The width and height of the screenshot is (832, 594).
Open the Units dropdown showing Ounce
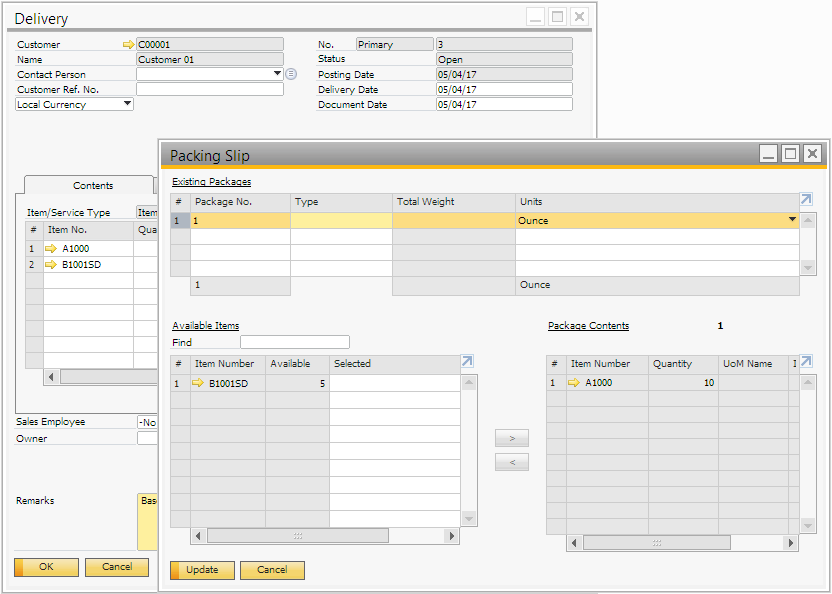[x=792, y=220]
